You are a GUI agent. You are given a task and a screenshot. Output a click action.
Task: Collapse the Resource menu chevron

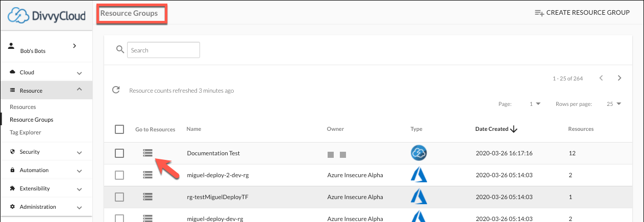(79, 90)
